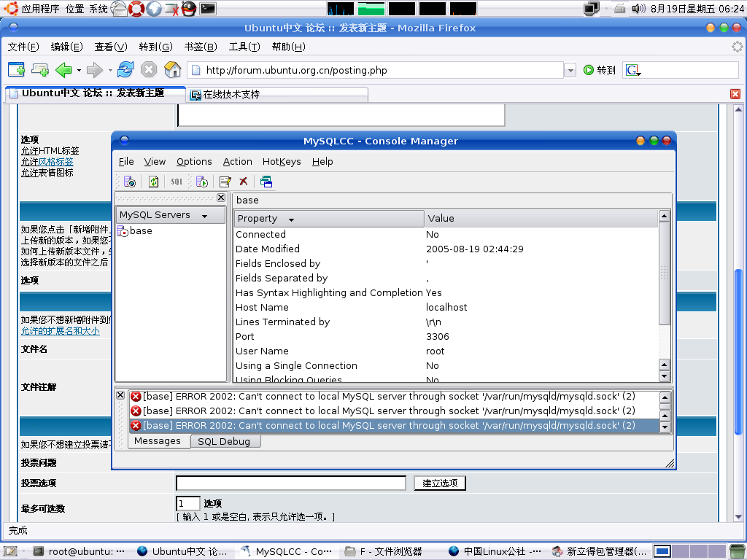747x560 pixels.
Task: Switch to the SQL Debug tab
Action: point(225,441)
